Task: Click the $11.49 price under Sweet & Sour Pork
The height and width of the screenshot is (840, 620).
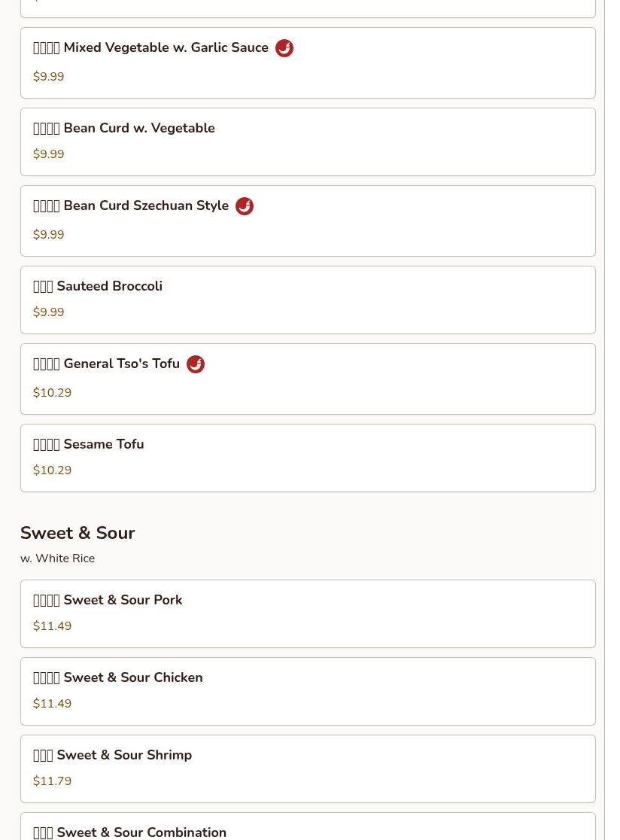Action: 52,626
